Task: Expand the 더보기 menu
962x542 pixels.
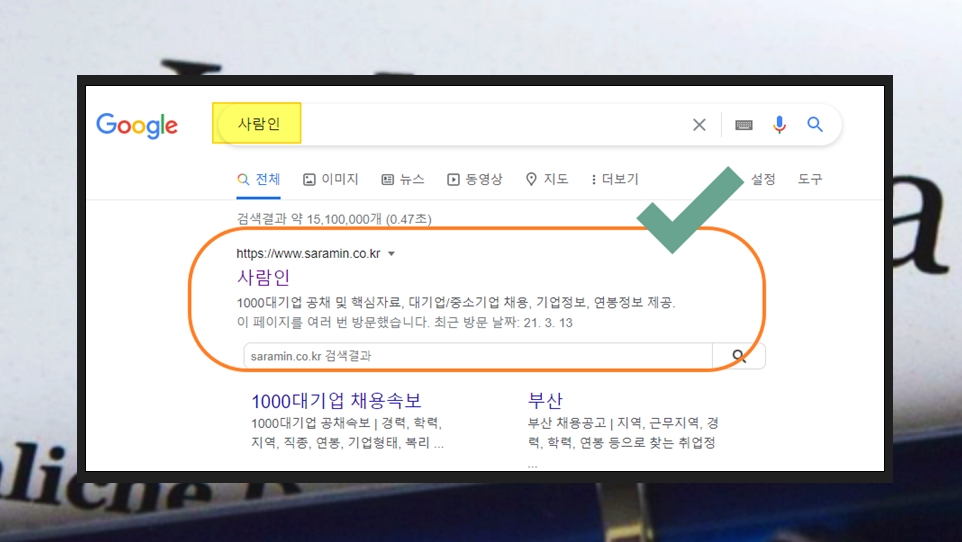Action: point(614,179)
